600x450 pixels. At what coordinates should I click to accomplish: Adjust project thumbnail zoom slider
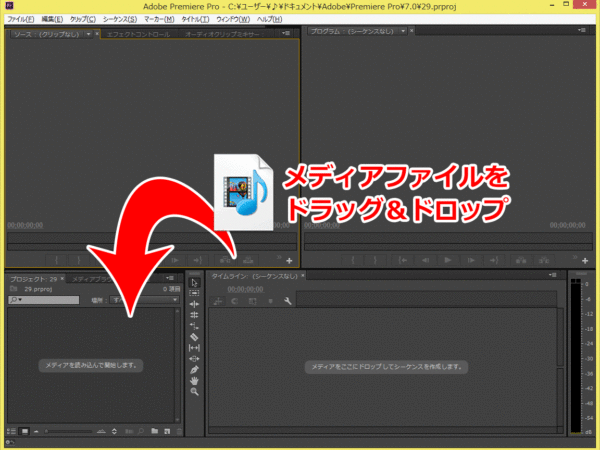point(68,431)
